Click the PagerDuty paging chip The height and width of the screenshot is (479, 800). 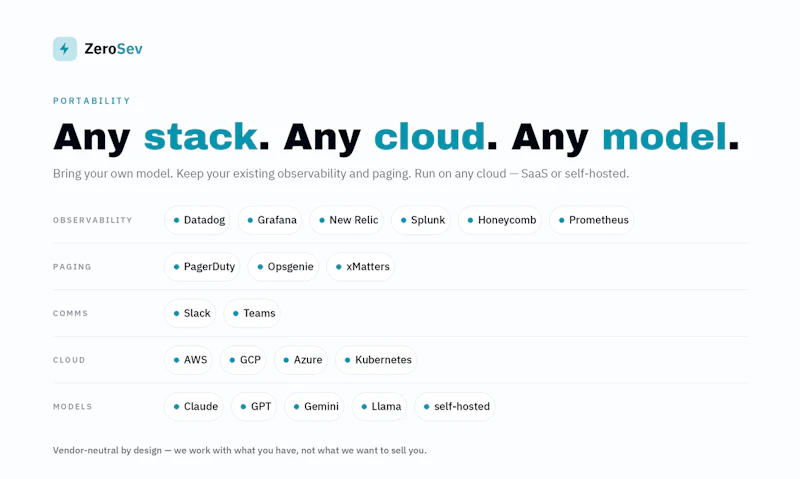[202, 267]
